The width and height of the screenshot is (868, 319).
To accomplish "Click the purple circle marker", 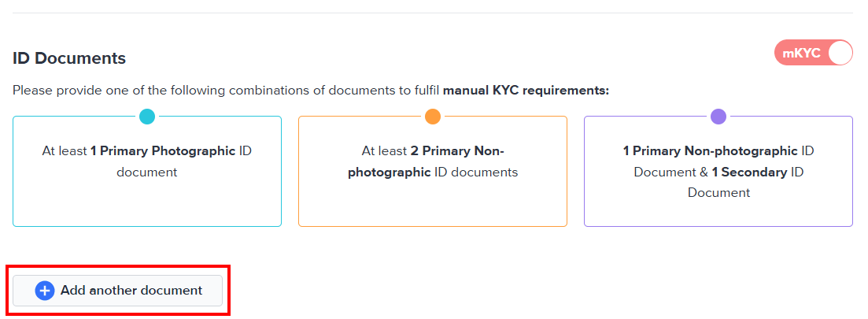I will tap(718, 117).
